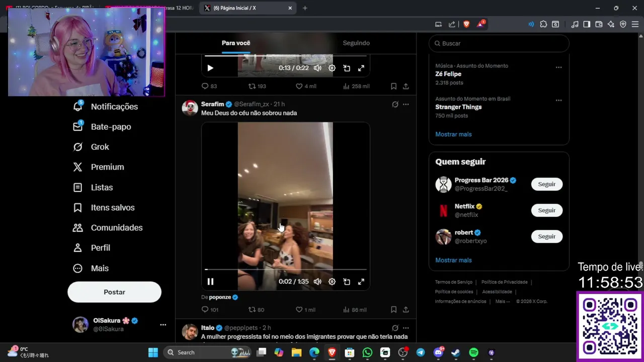Mute the top video
Image resolution: width=644 pixels, height=362 pixels.
[x=317, y=68]
